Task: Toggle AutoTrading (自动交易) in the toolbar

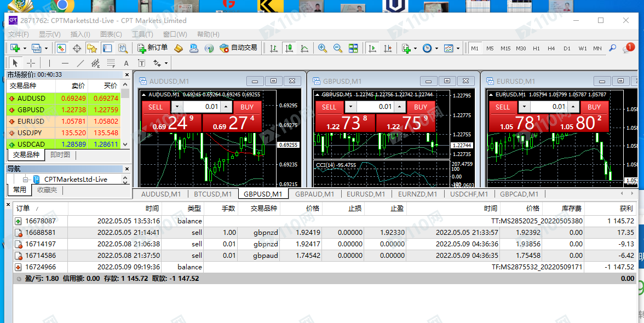Action: [238, 48]
